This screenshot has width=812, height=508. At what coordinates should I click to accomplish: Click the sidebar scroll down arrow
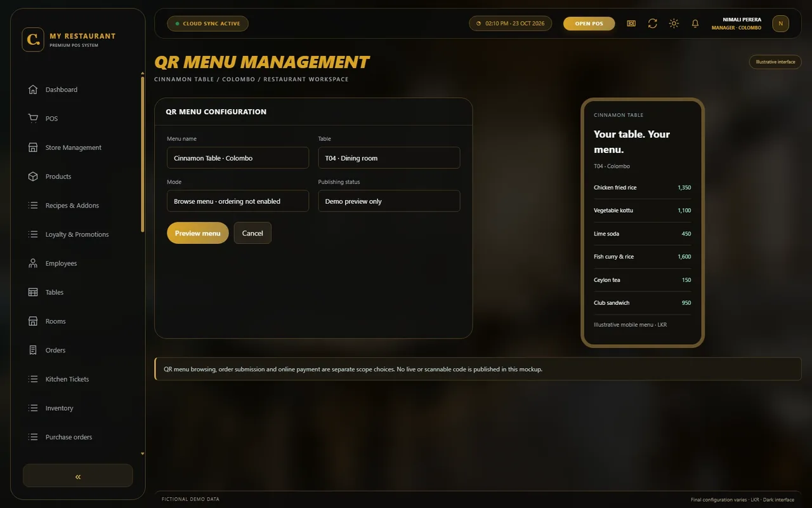pyautogui.click(x=143, y=454)
